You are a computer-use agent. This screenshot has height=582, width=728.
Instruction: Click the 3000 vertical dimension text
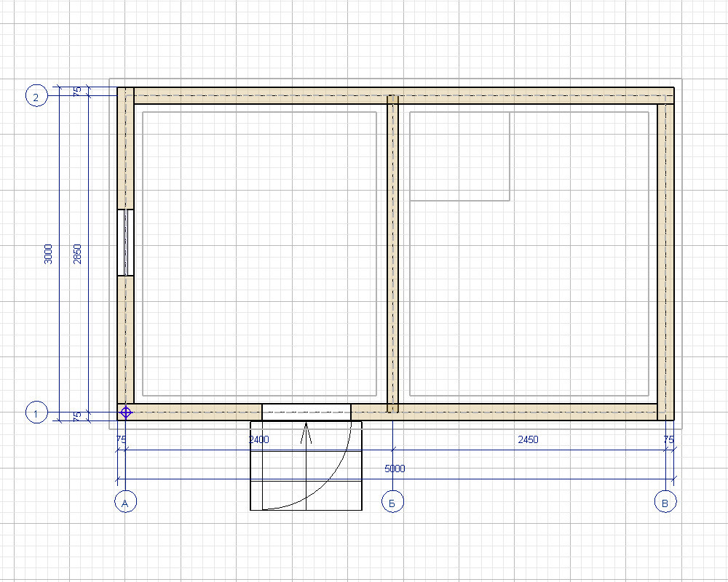[x=48, y=253]
